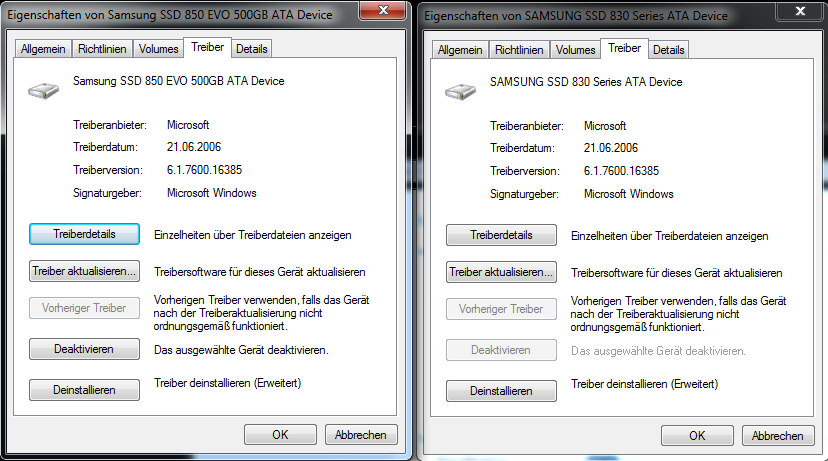Click the title bar of the 830 Series window
828x461 pixels.
(597, 16)
